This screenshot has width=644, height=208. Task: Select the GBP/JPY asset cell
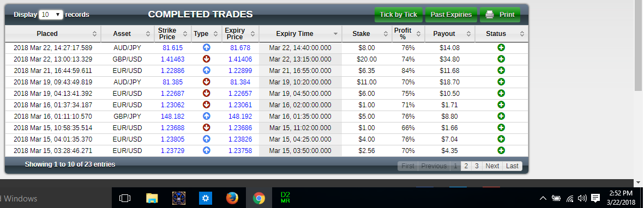(x=127, y=116)
